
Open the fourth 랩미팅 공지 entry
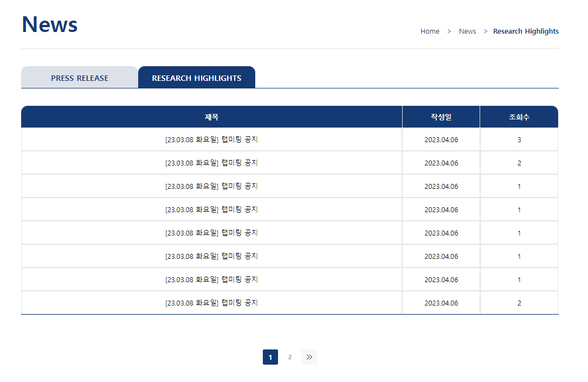(x=211, y=209)
